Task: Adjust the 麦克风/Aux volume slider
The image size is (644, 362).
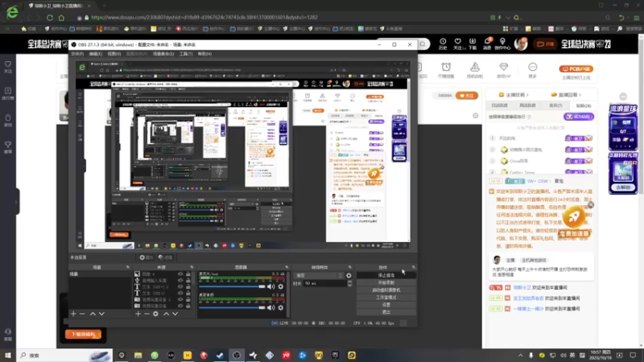Action: click(232, 286)
